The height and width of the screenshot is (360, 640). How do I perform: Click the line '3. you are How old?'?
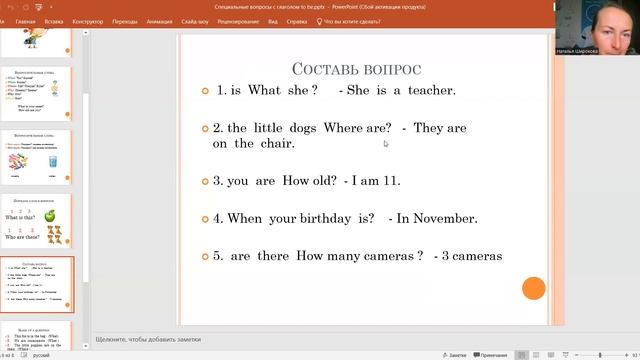pos(275,180)
